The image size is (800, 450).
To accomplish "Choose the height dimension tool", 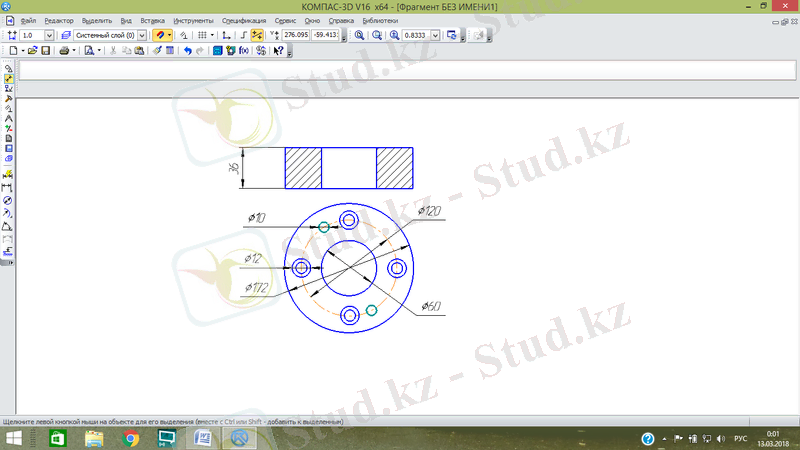I will pyautogui.click(x=8, y=251).
